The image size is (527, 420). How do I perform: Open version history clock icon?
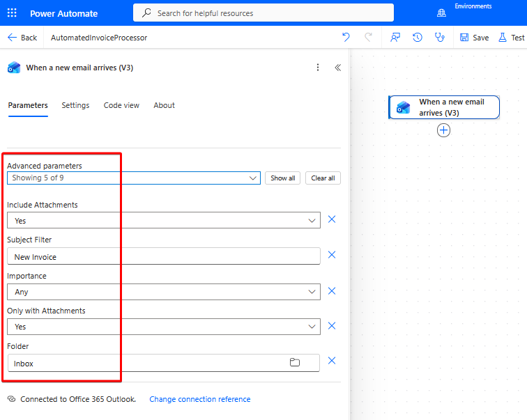point(418,38)
